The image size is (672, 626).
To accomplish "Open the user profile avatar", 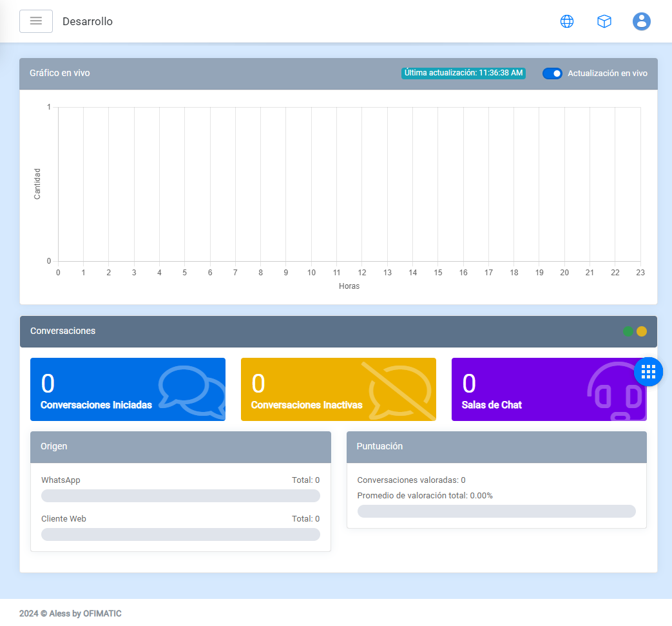I will (642, 21).
